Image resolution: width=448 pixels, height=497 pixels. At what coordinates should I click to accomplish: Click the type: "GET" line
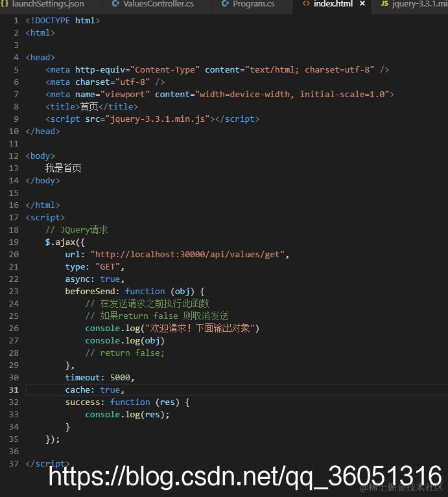95,267
